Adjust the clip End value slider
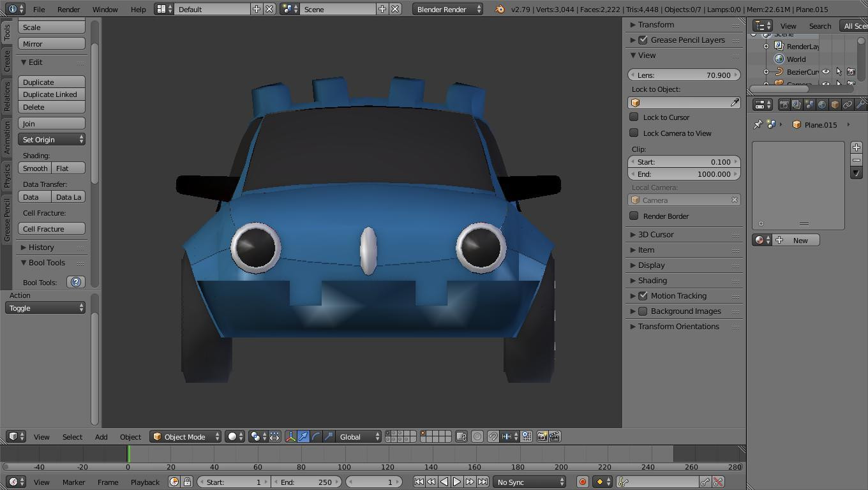Image resolution: width=868 pixels, height=490 pixels. (684, 174)
